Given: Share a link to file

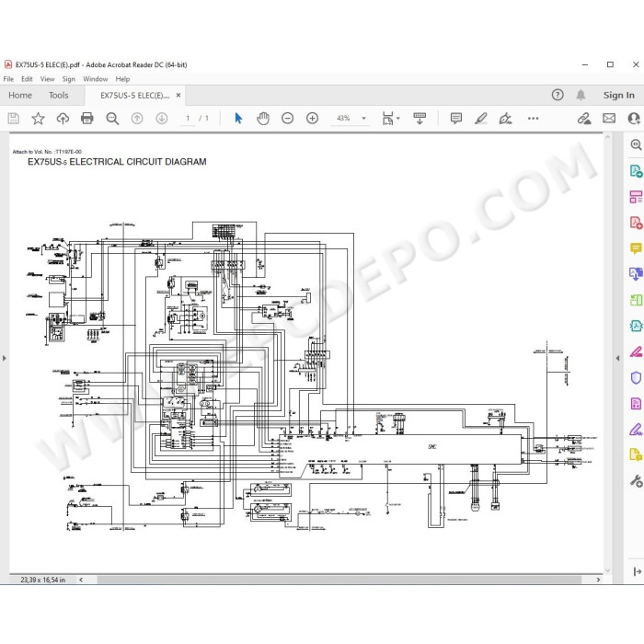Looking at the screenshot, I should point(584,119).
